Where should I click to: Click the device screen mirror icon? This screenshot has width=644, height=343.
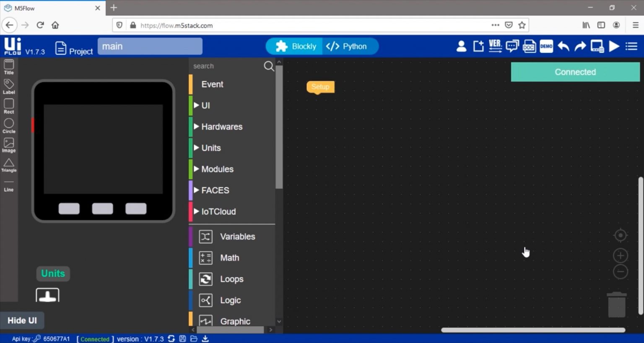597,46
